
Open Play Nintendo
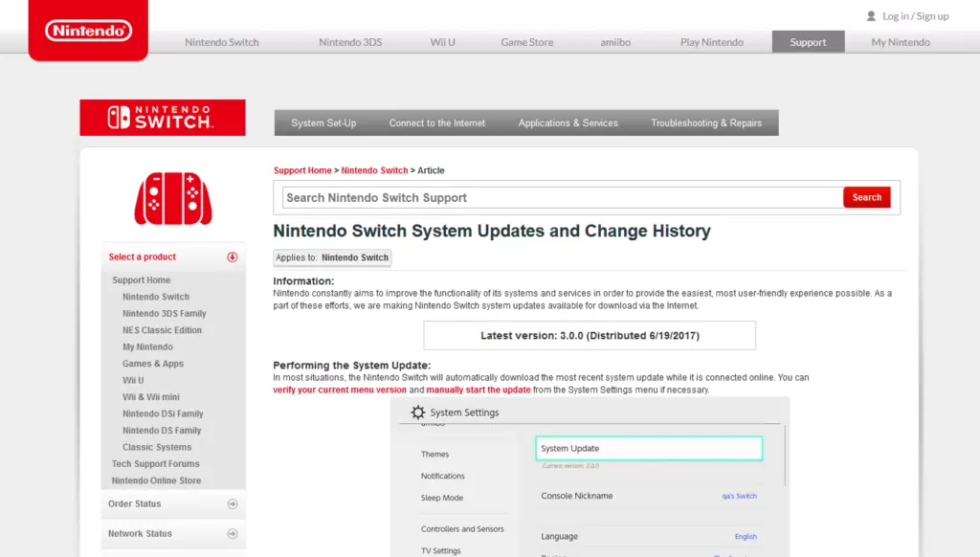coord(712,42)
